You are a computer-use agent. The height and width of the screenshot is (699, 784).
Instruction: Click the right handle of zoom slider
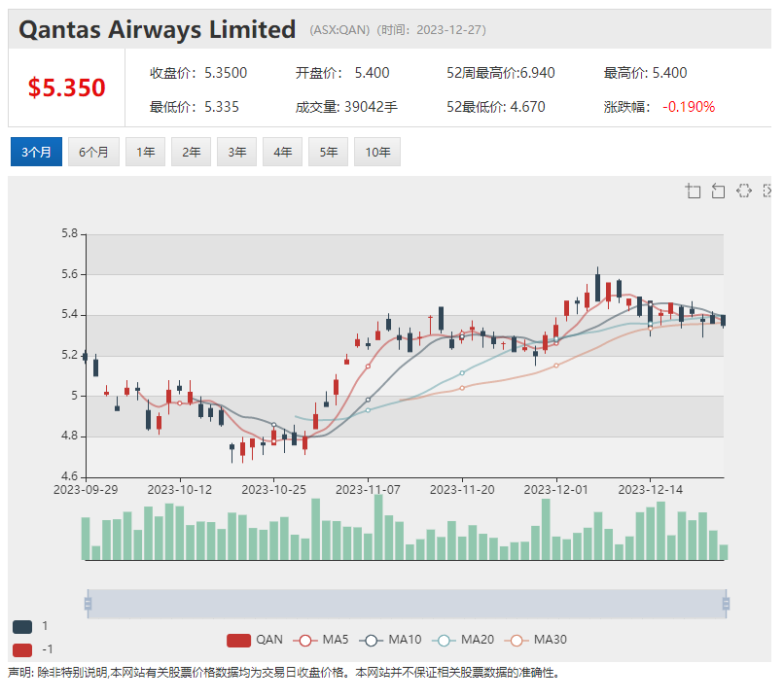[726, 604]
